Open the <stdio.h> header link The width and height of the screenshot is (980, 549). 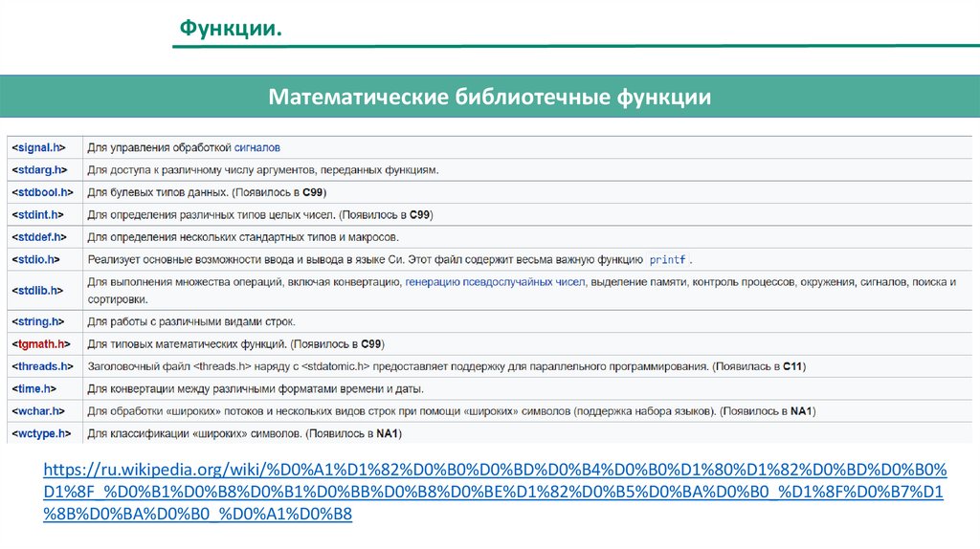click(x=35, y=259)
